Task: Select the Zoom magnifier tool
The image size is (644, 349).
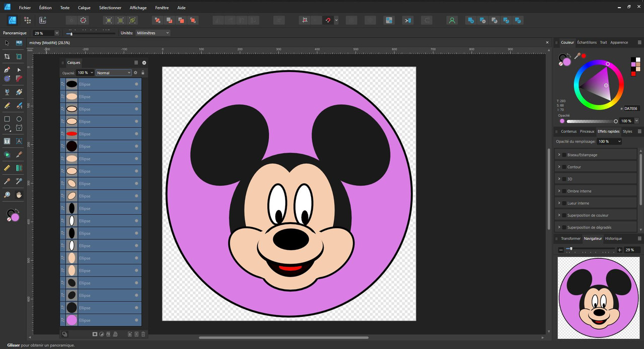Action: coord(7,194)
